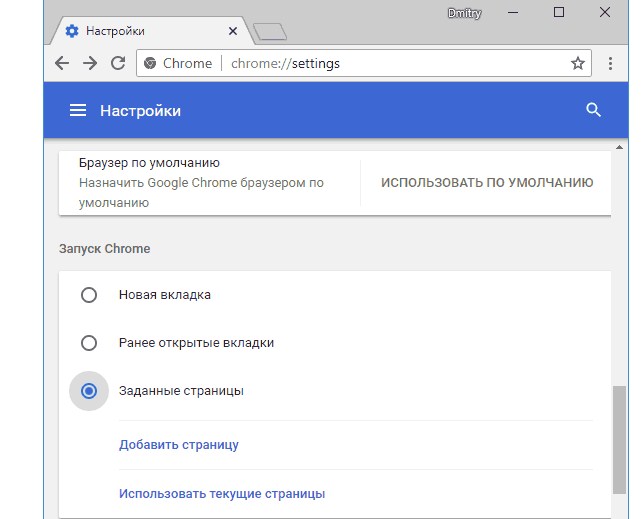Maximize the Chrome window

pos(558,12)
